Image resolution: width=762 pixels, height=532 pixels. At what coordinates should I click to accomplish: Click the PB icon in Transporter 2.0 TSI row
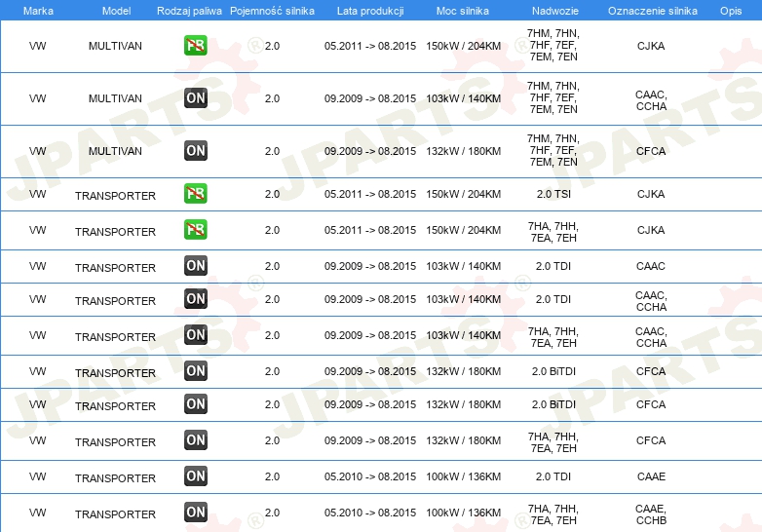[x=196, y=194]
